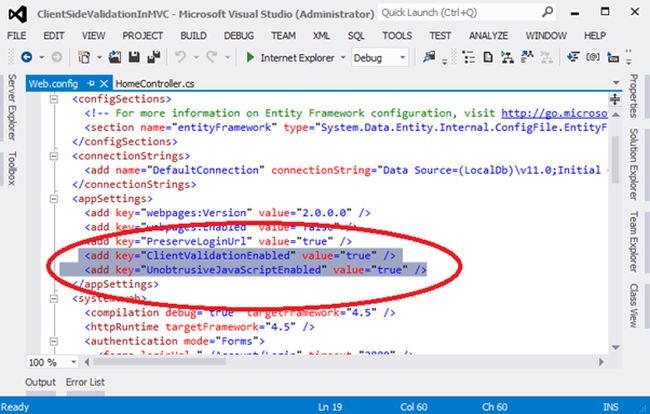Screen dimensions: 650x414
Task: Open the toolbar options overflow arrow after Find
Action: tap(444, 62)
